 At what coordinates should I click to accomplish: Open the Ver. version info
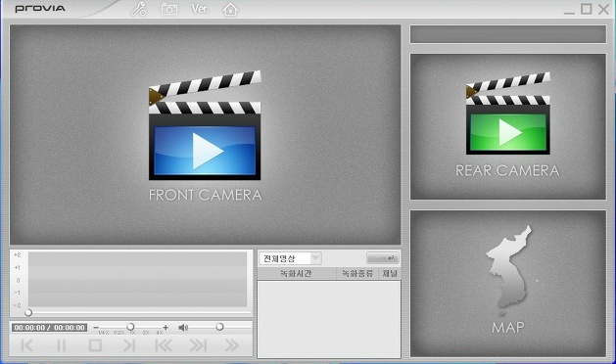click(x=200, y=9)
